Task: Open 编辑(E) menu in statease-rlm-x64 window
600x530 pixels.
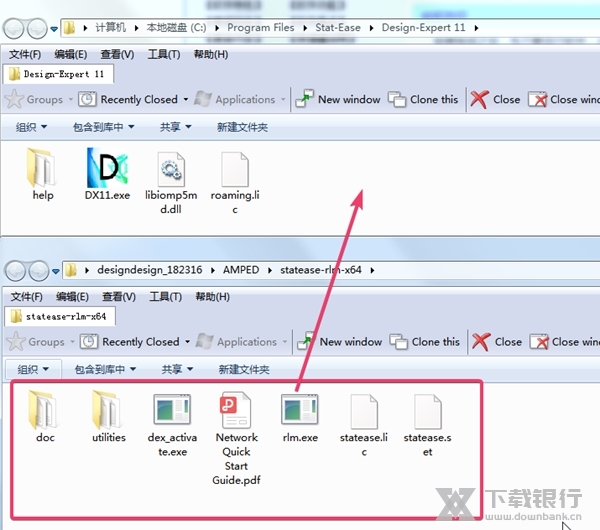Action: 72,297
